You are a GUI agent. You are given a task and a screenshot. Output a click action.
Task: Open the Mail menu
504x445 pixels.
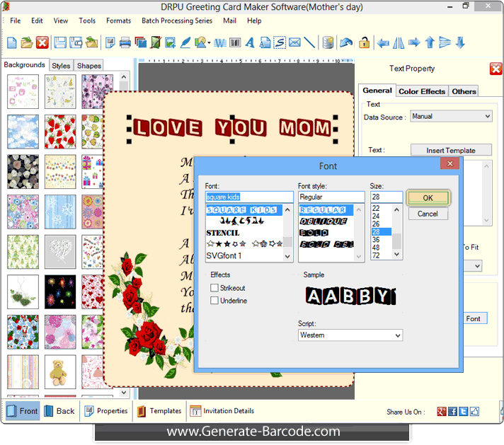click(x=229, y=21)
